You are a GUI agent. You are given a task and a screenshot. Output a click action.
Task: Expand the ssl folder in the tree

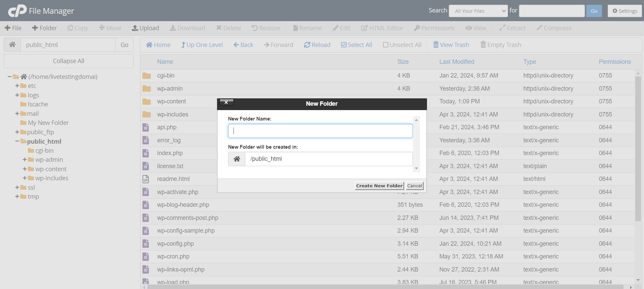click(x=17, y=188)
